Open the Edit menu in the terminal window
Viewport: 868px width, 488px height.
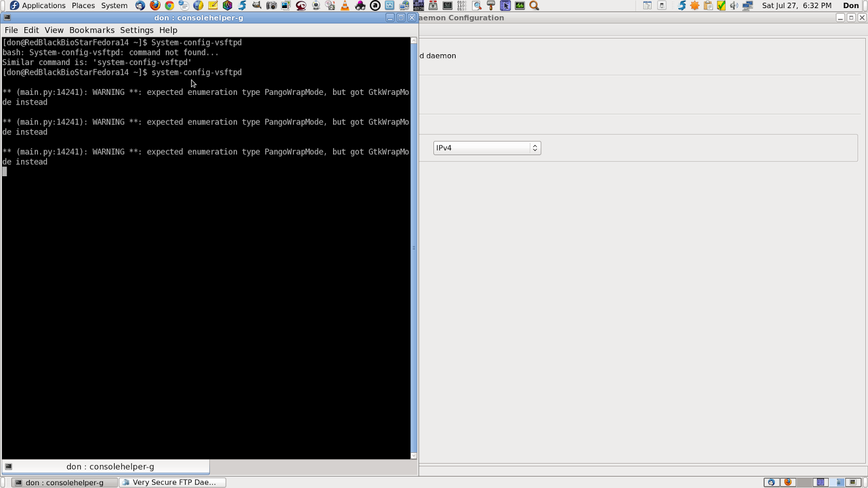(x=31, y=30)
